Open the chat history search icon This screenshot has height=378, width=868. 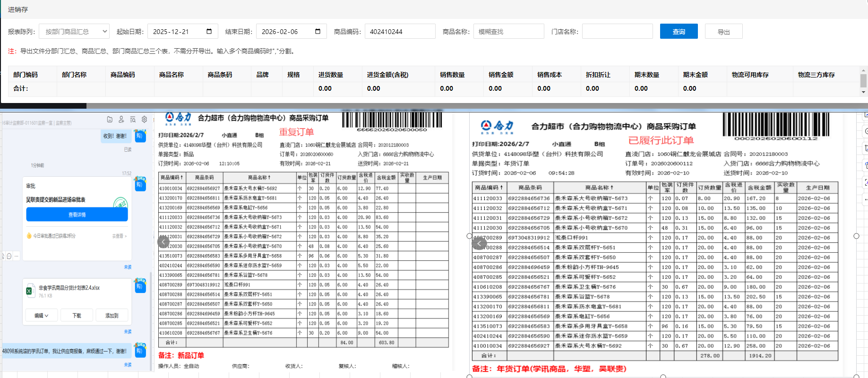[x=133, y=120]
